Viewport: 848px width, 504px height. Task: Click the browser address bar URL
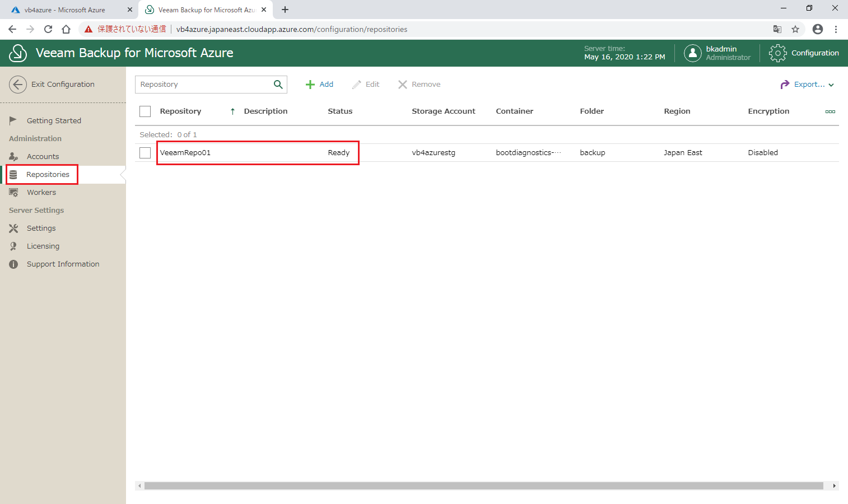[291, 29]
